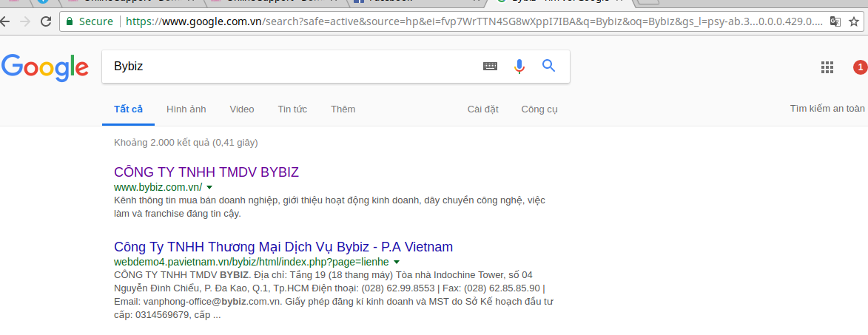Screen dimensions: 868x335
Task: Click the snippet starting Kênh thông tin mua bán
Action: pos(330,206)
